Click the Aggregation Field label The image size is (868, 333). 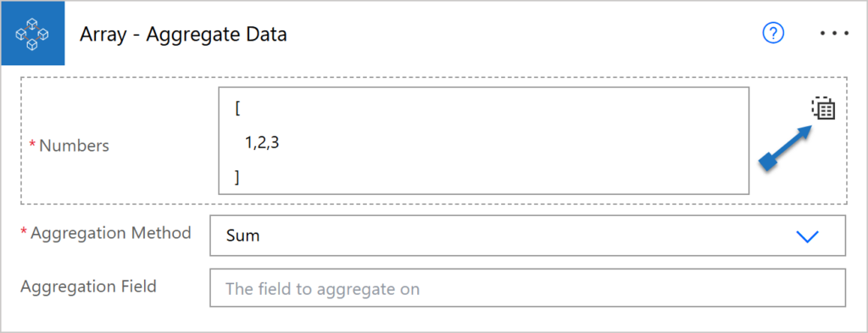pos(88,286)
